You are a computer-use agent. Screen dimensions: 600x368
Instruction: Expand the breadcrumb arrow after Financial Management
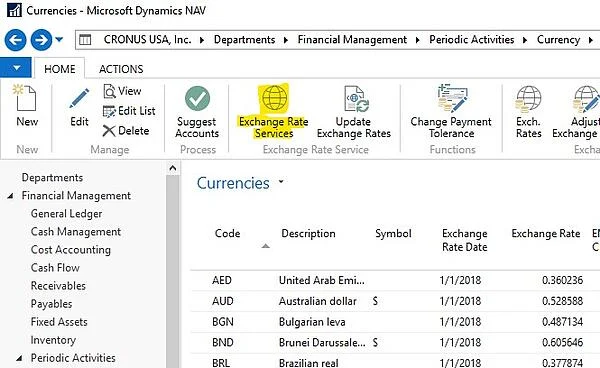click(417, 40)
